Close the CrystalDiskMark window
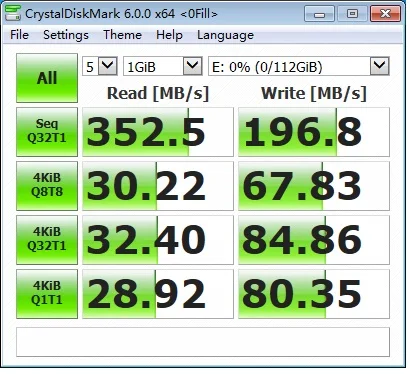Image resolution: width=410 pixels, height=374 pixels. tap(385, 14)
